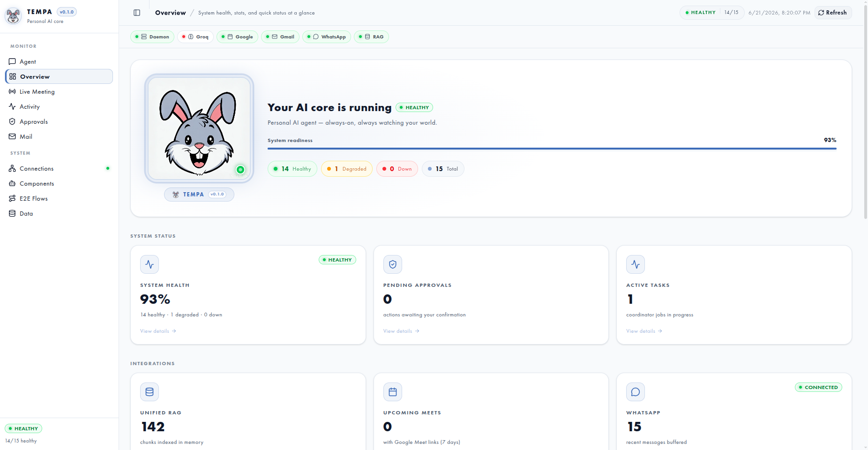The width and height of the screenshot is (868, 450).
Task: Click the Groq status chip
Action: tap(195, 37)
